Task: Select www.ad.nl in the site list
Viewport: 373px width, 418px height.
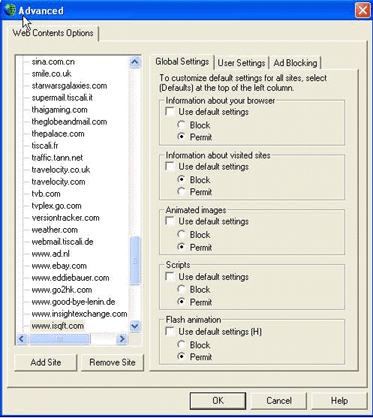Action: coord(51,254)
